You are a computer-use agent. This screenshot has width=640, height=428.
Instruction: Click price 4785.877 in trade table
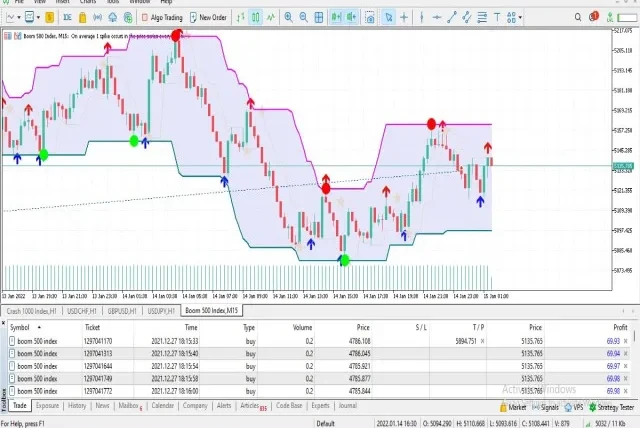click(x=360, y=379)
